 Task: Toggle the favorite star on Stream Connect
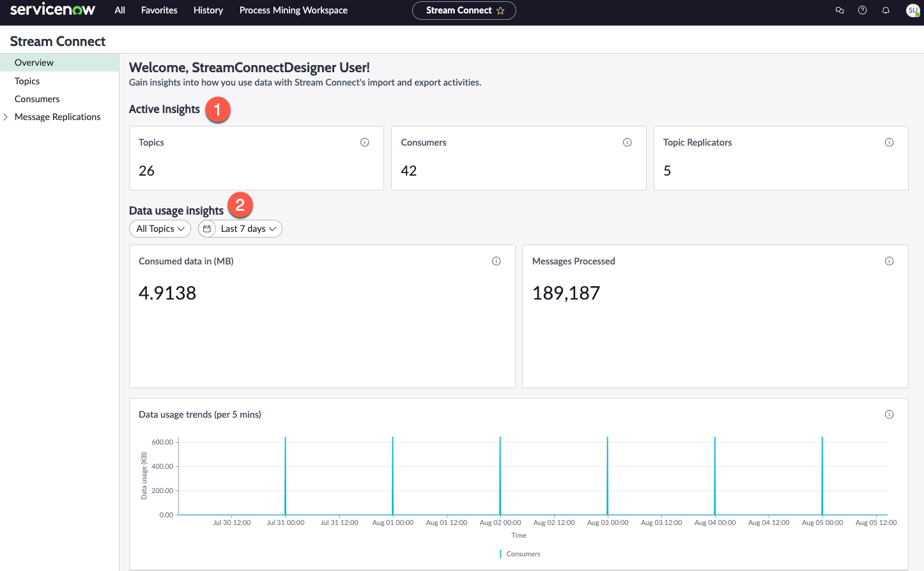click(x=500, y=11)
